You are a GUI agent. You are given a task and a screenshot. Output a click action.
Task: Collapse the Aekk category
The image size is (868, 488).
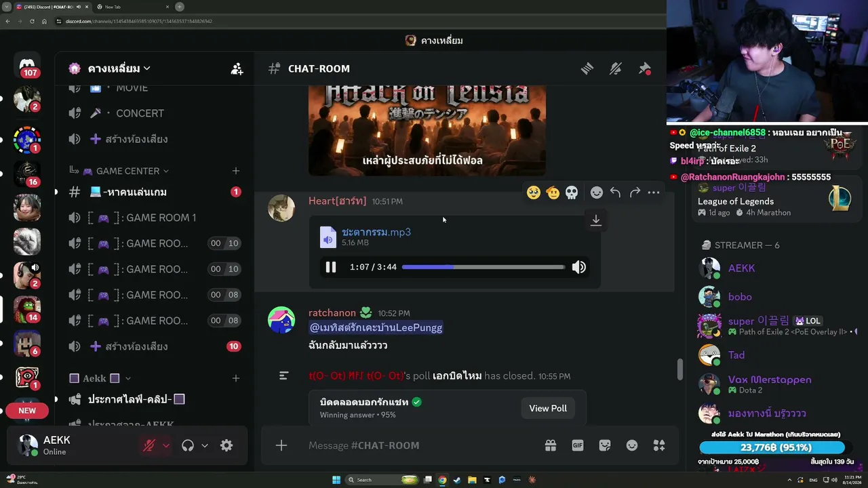100,378
